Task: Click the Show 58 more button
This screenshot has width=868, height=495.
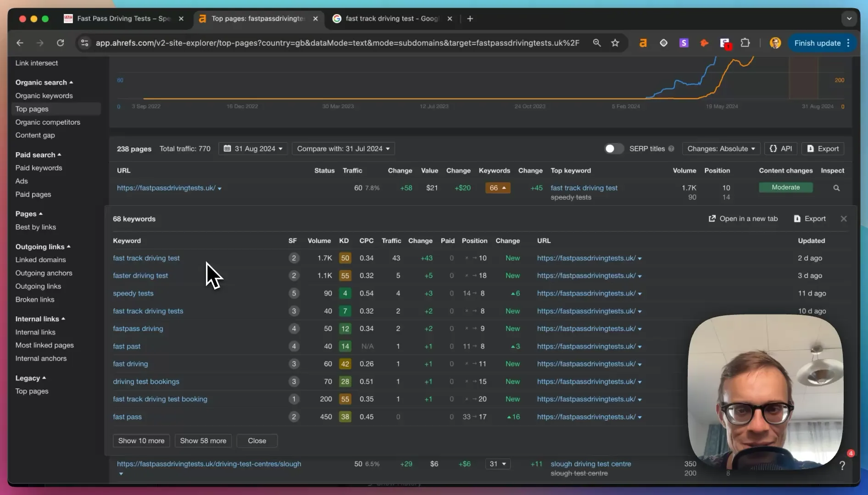Action: point(203,441)
